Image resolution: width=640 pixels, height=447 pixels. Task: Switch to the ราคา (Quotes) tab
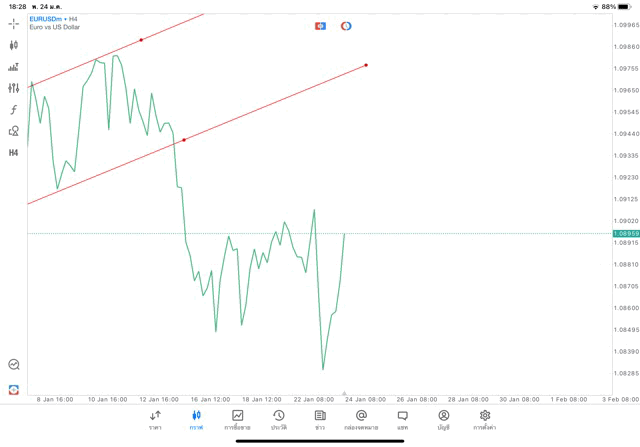click(155, 419)
